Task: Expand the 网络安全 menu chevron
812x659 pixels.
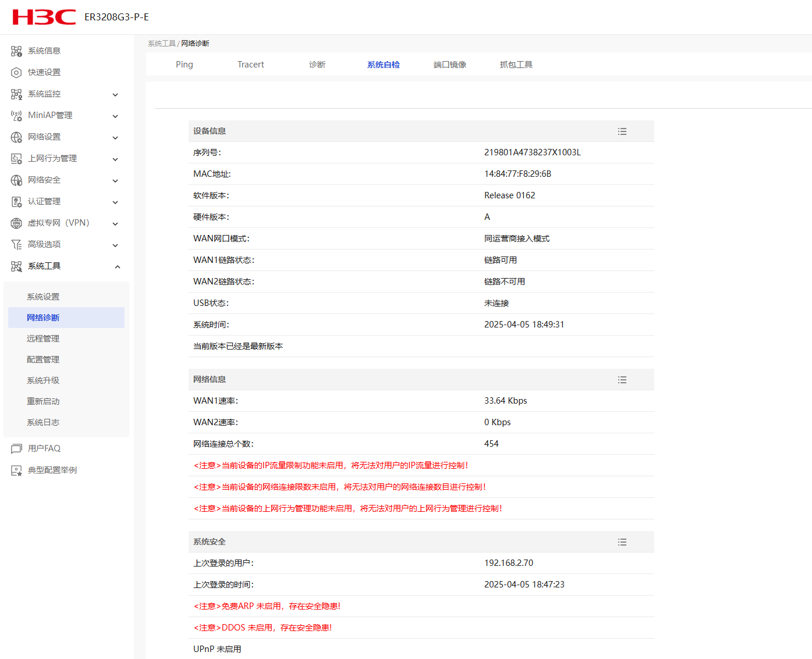Action: (x=115, y=181)
